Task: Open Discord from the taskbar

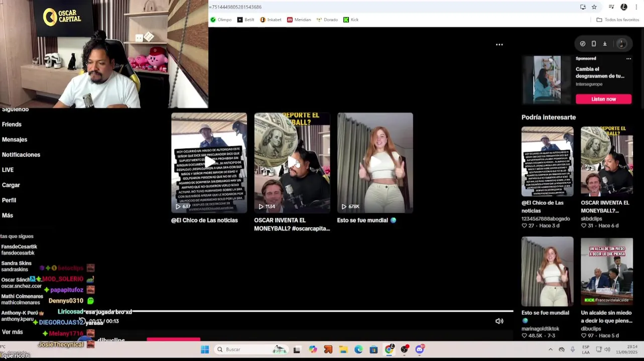Action: pos(420,349)
